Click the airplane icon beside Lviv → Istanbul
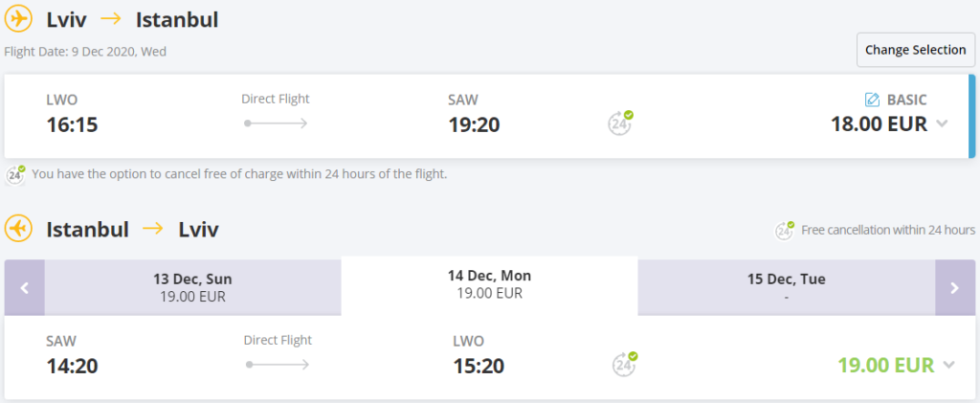Image resolution: width=980 pixels, height=403 pixels. 18,19
